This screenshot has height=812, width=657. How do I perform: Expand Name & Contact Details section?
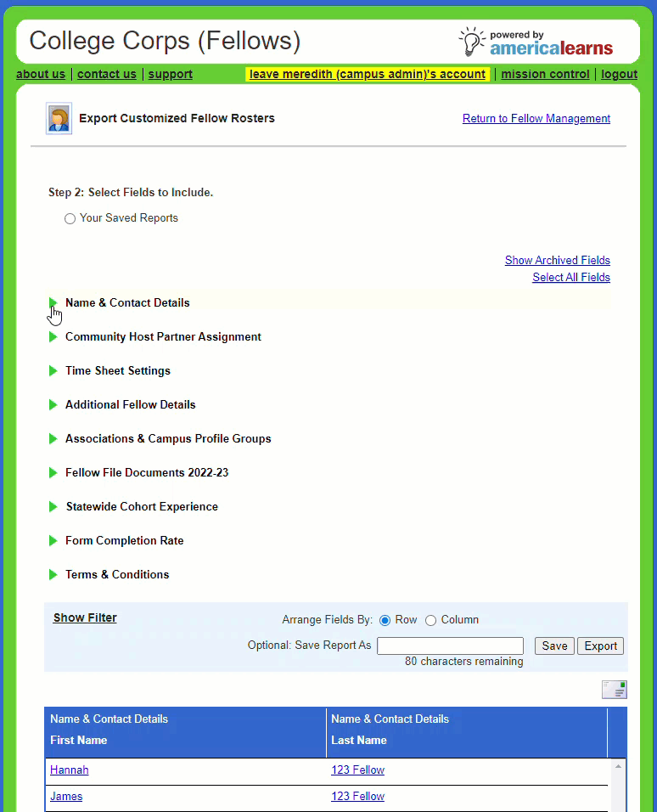[53, 303]
